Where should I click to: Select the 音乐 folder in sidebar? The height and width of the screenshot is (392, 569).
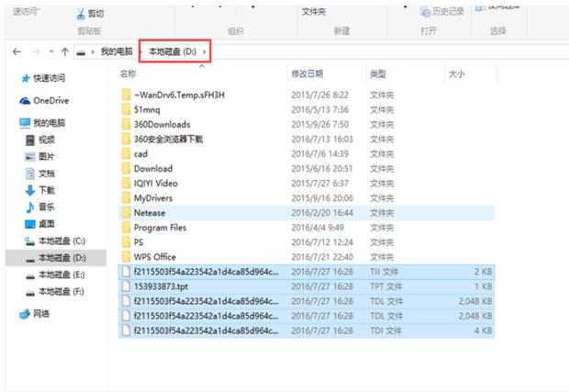pyautogui.click(x=46, y=207)
